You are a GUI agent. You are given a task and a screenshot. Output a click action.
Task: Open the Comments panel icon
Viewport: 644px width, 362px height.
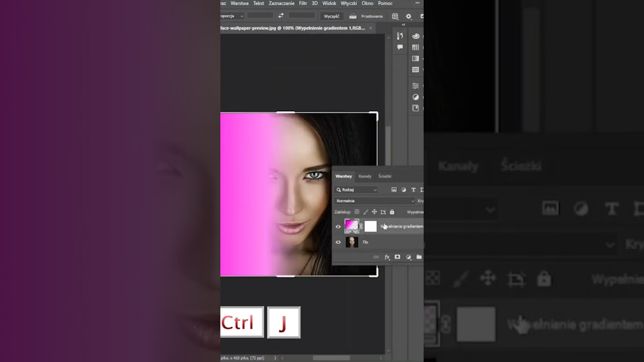400,47
